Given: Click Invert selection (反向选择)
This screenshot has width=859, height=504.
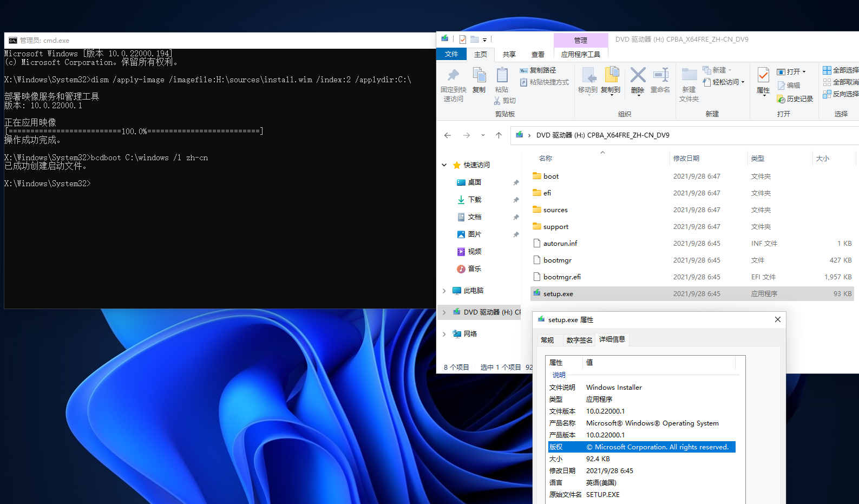Looking at the screenshot, I should (x=841, y=94).
